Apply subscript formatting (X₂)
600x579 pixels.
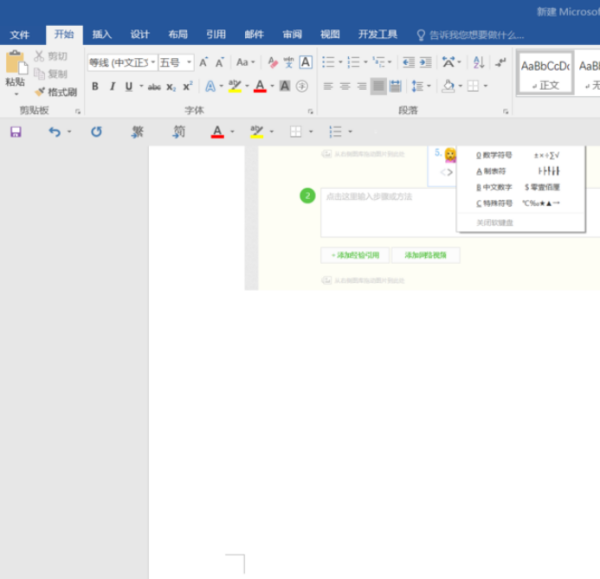[x=171, y=87]
